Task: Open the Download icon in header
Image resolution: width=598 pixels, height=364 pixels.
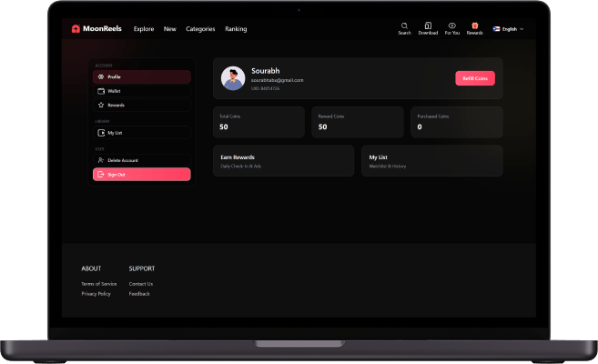Action: (x=428, y=25)
